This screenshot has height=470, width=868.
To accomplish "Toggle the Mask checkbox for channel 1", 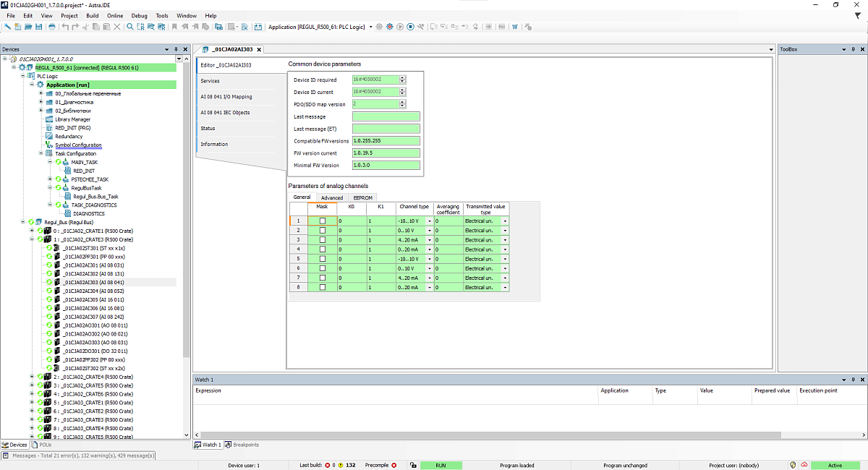I will pos(323,221).
